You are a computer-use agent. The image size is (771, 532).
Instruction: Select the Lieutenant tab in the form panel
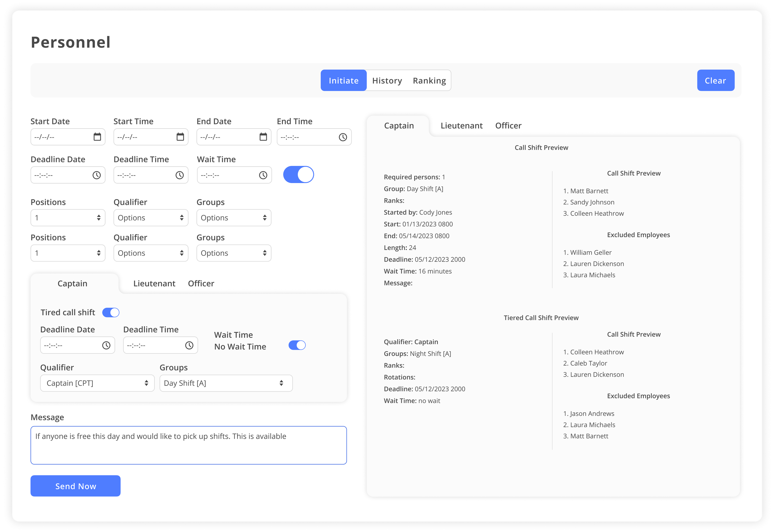pos(154,283)
